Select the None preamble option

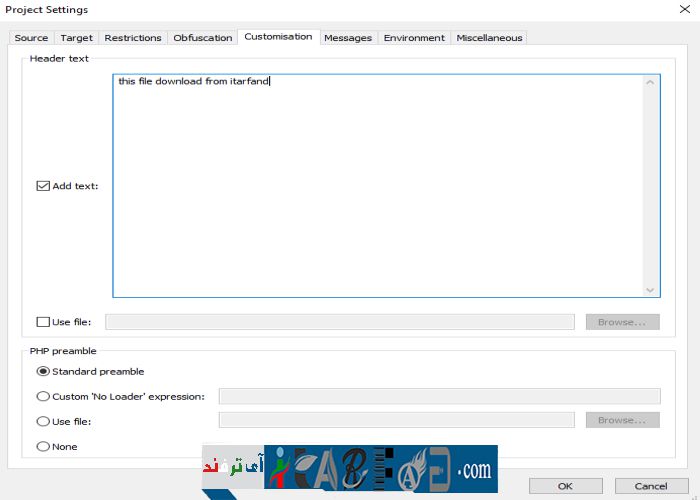43,446
